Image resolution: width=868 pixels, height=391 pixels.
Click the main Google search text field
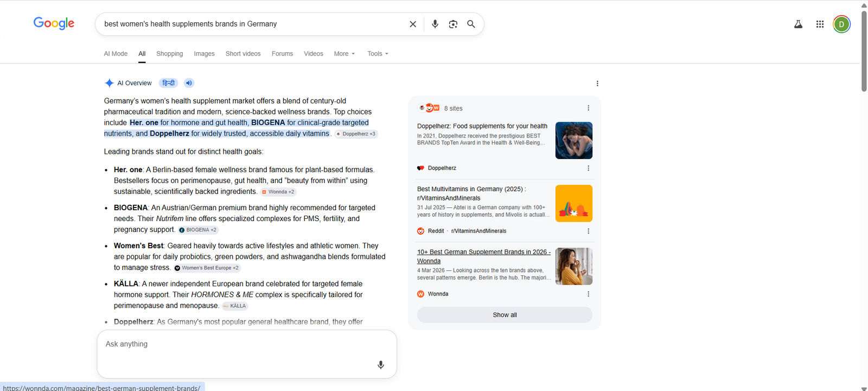pos(252,24)
